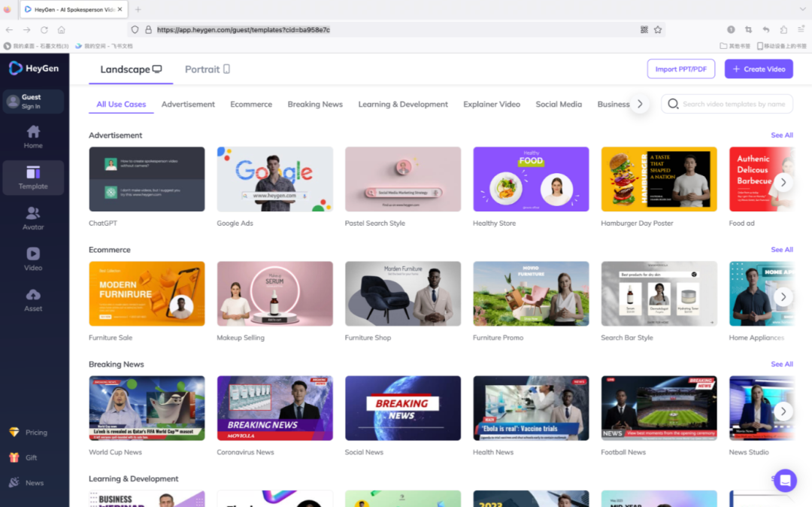Screen dimensions: 812x507
Task: Show next Breaking News templates arrow
Action: click(x=783, y=411)
